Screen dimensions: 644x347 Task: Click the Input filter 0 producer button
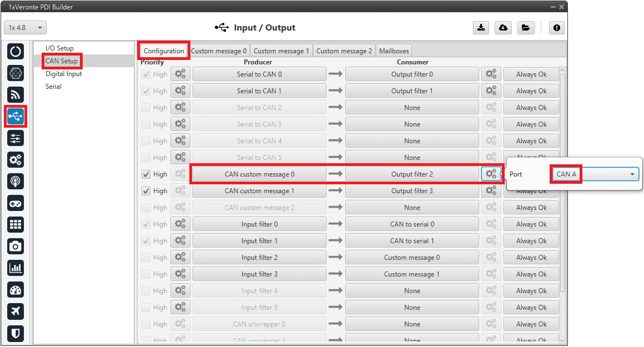(x=259, y=224)
